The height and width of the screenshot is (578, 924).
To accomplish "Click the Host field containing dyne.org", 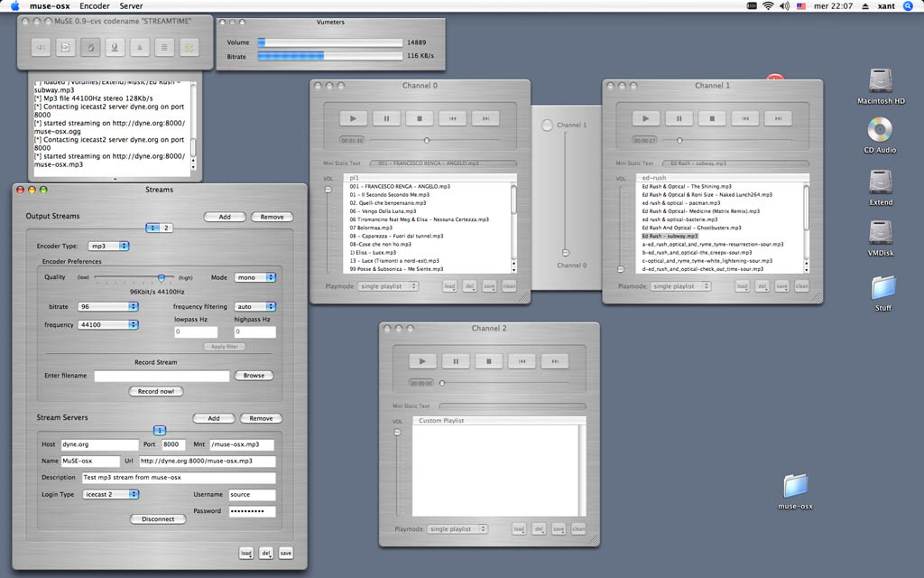I will pos(99,444).
